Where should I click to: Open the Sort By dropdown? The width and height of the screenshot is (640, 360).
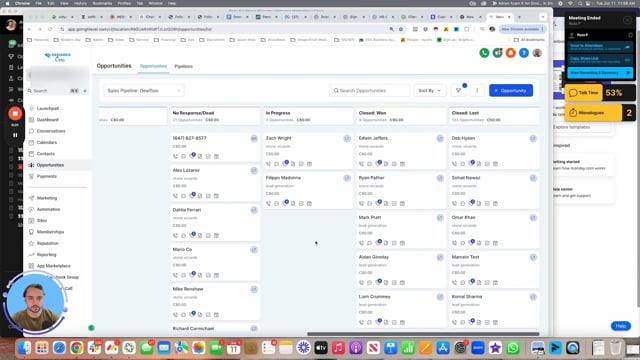click(x=429, y=91)
